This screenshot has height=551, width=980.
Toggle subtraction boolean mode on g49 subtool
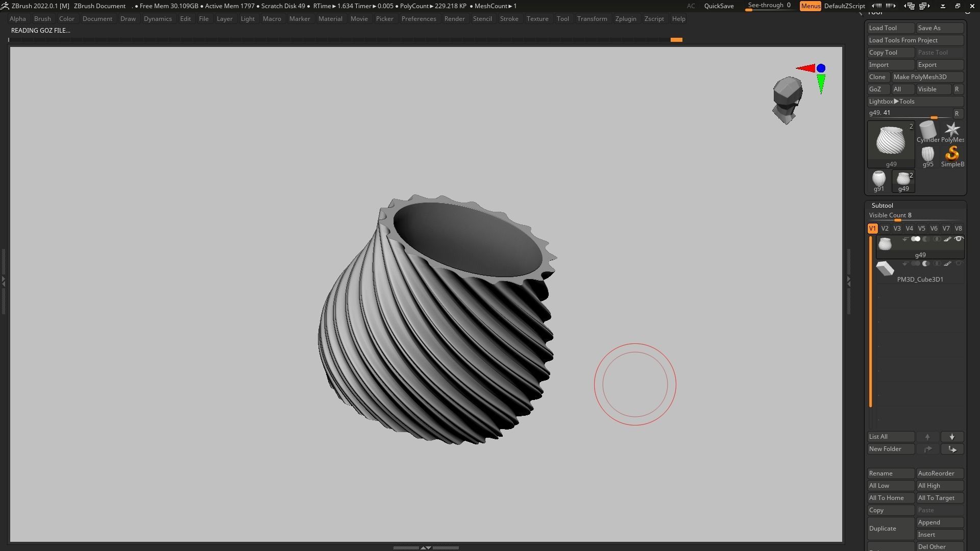[926, 239]
